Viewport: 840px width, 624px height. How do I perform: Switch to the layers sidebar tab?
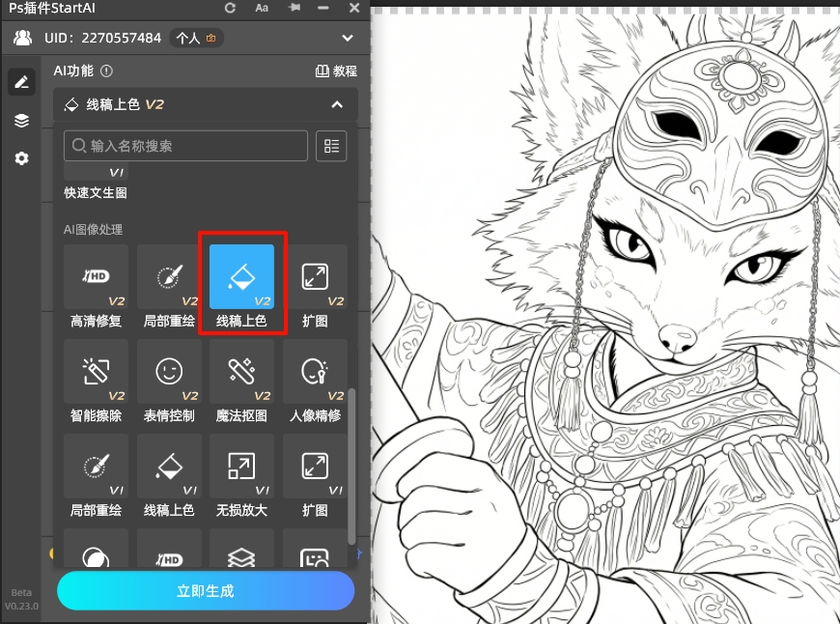tap(21, 121)
